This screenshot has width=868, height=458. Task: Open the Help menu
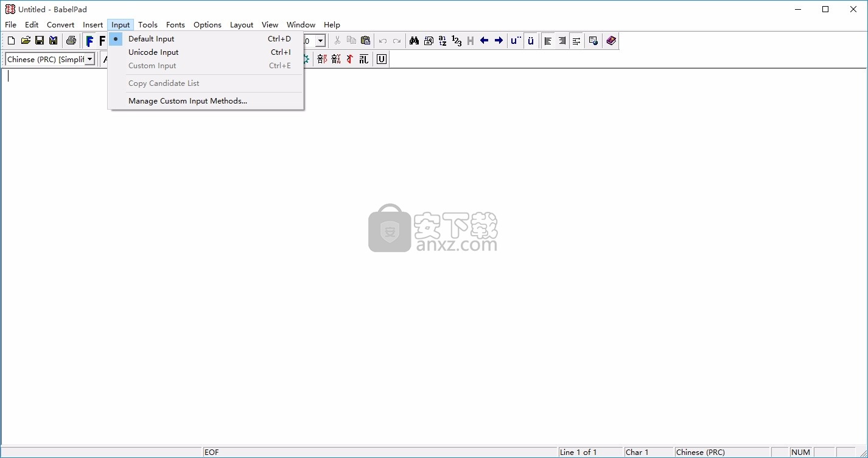[x=332, y=25]
